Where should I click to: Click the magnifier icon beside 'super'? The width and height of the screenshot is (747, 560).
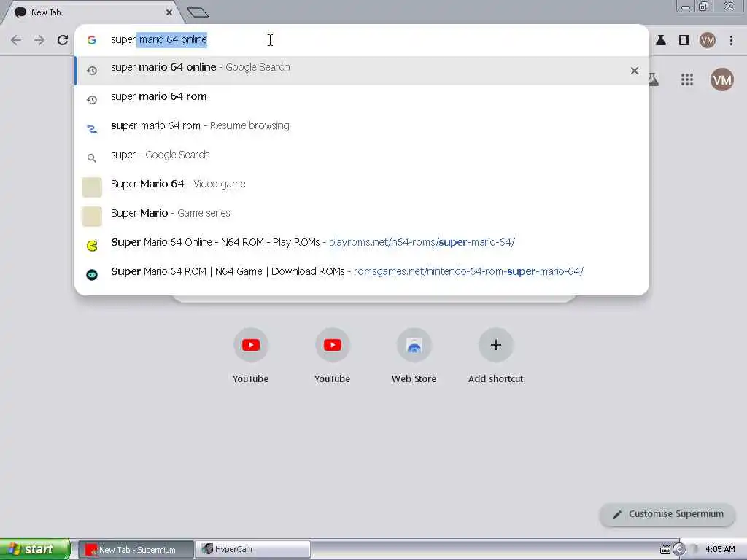92,157
